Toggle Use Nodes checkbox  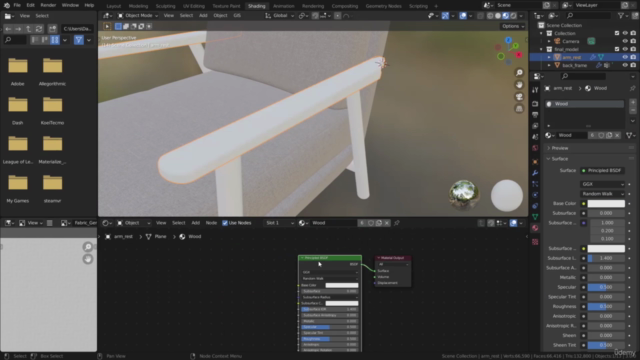pyautogui.click(x=225, y=223)
